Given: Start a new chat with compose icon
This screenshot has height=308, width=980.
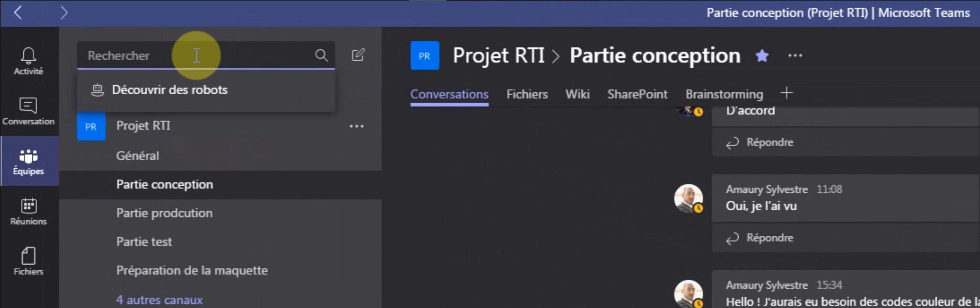Looking at the screenshot, I should point(358,55).
